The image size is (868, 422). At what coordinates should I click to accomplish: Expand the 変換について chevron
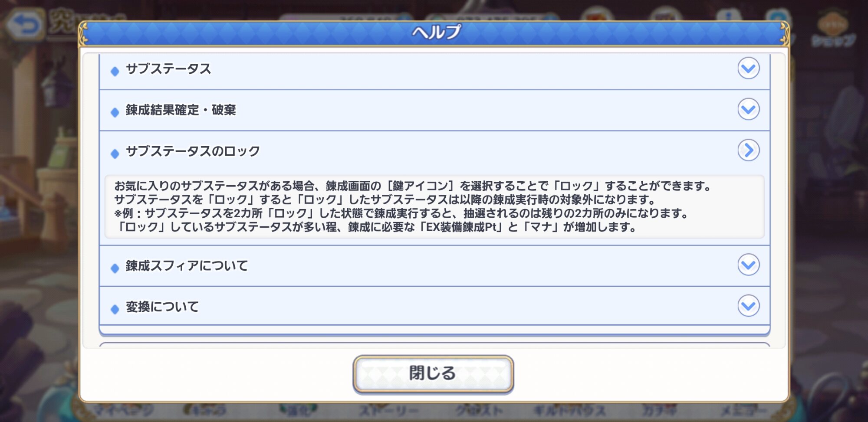pos(748,306)
